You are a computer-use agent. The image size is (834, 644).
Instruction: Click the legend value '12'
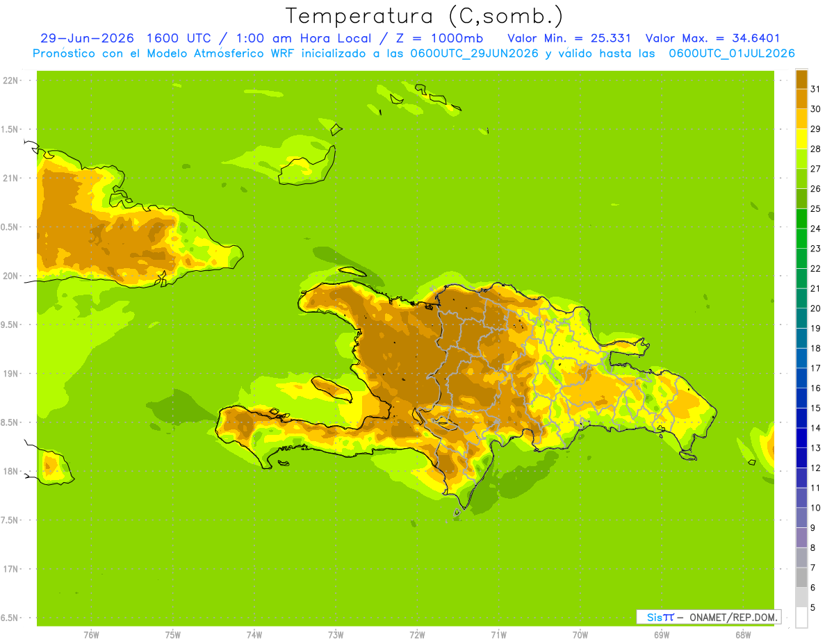pos(815,468)
